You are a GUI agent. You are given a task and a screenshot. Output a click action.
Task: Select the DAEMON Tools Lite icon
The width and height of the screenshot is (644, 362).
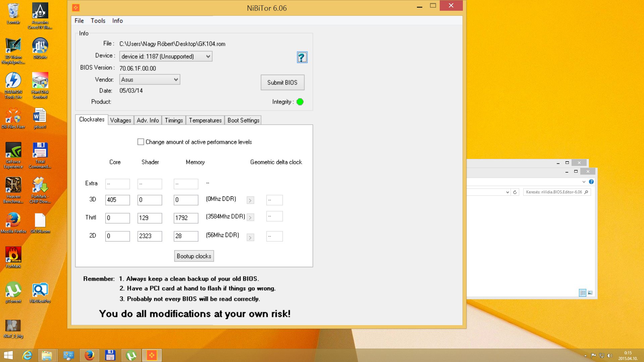point(13,85)
